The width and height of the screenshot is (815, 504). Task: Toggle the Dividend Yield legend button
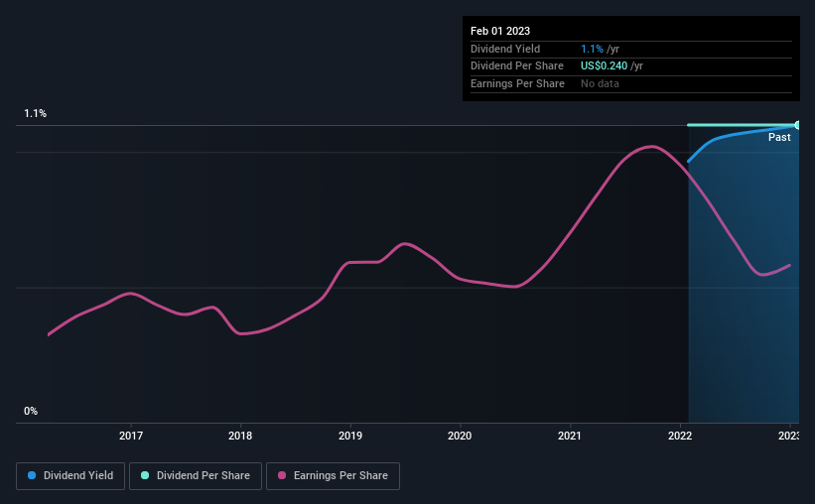click(70, 475)
